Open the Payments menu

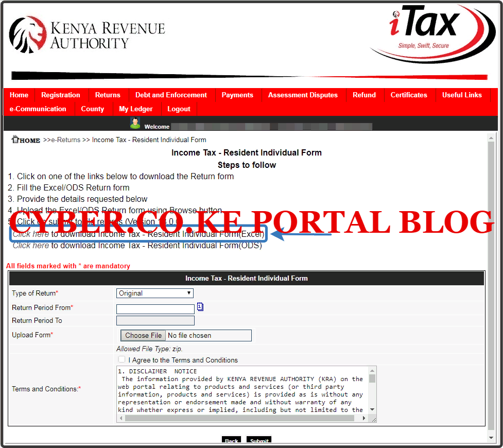(x=237, y=95)
